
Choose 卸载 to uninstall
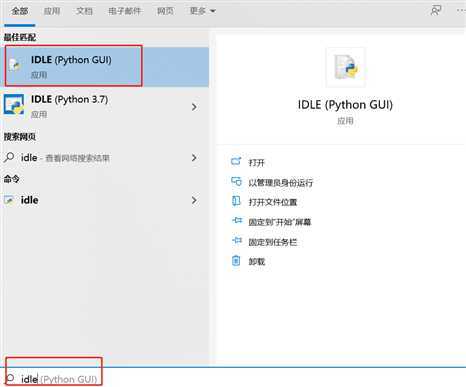[257, 262]
